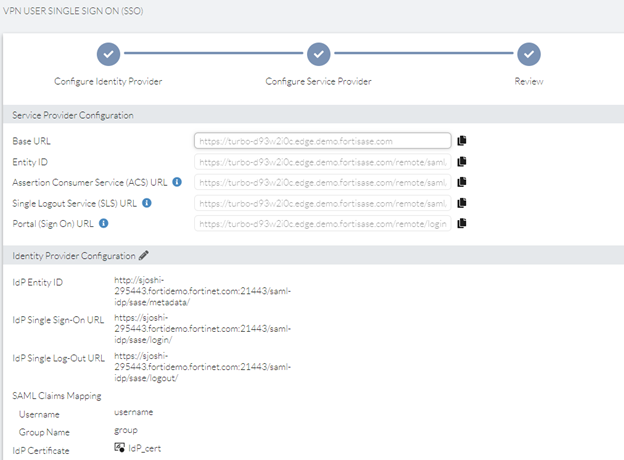Open info tooltip for SLS URL
Screen dimensions: 624x460
tap(147, 203)
